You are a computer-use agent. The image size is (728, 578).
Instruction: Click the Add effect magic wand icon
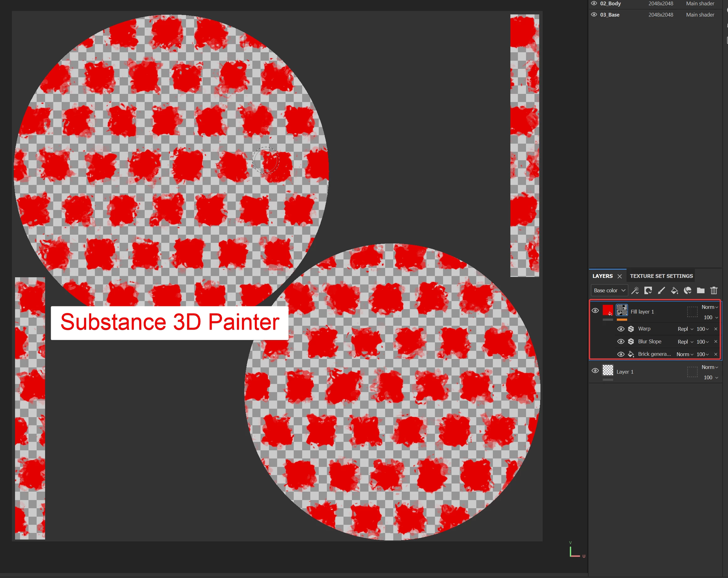(x=635, y=290)
